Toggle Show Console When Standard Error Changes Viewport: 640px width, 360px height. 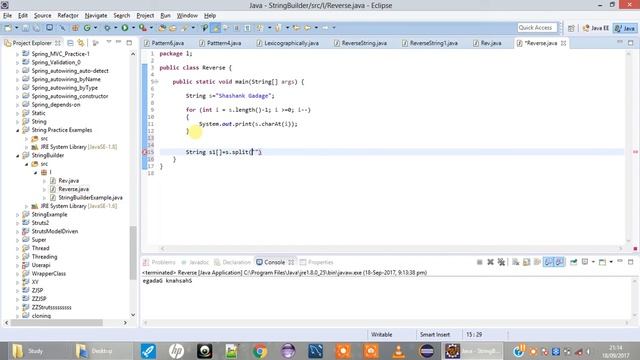click(x=559, y=262)
